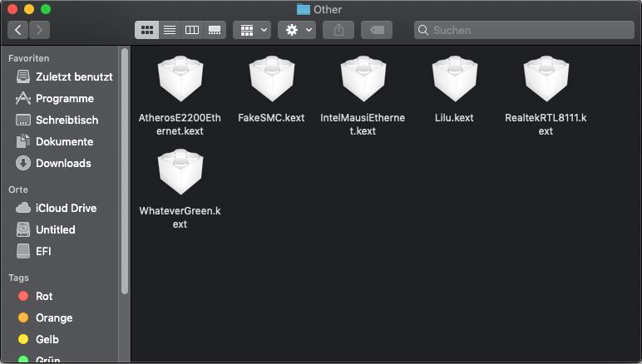Close the Finder window with red button

[x=12, y=9]
